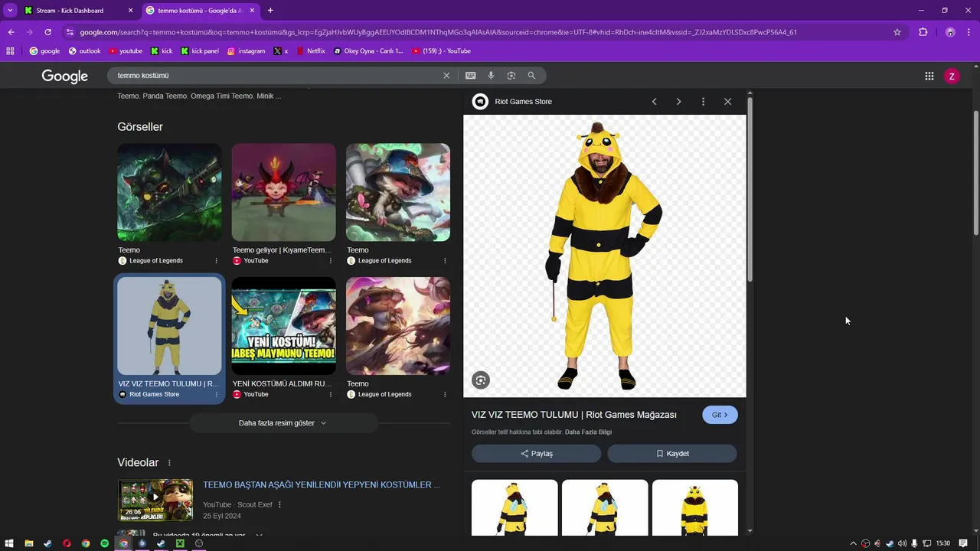Open the Google apps grid
This screenshot has width=980, height=551.
[x=929, y=76]
